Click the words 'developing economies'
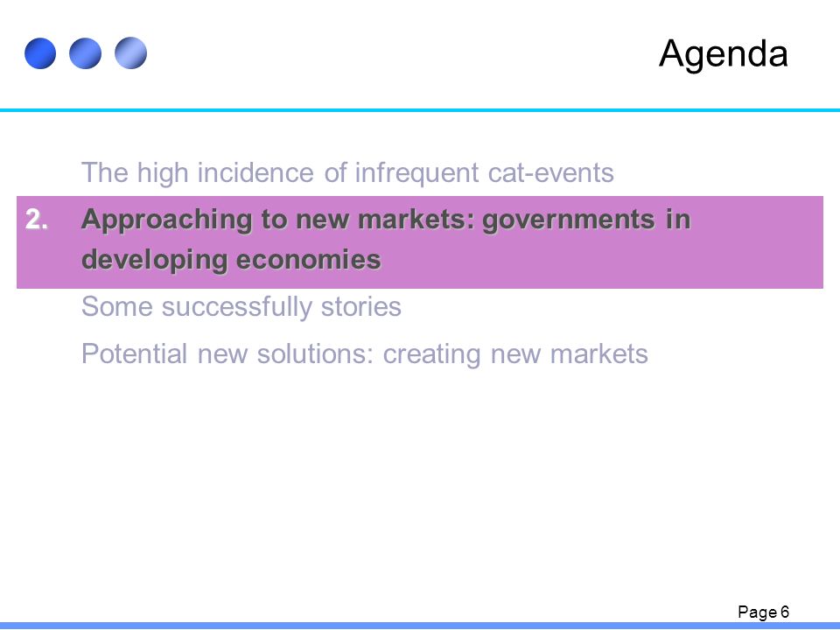840x630 pixels. tap(231, 260)
